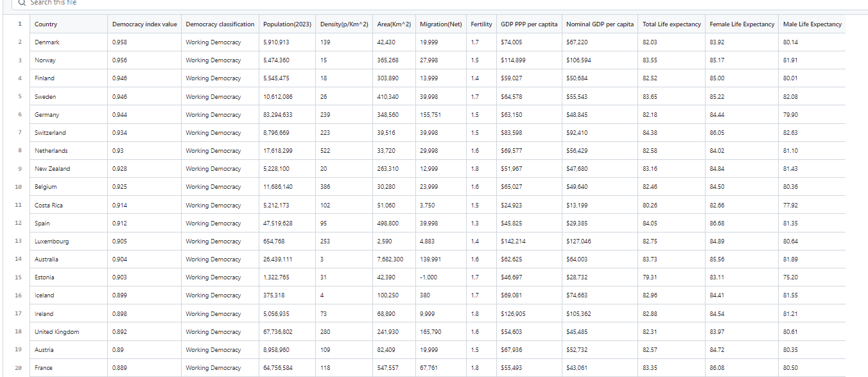Click the magnifier search icon
Screen dimensions: 868x377
[22, 3]
